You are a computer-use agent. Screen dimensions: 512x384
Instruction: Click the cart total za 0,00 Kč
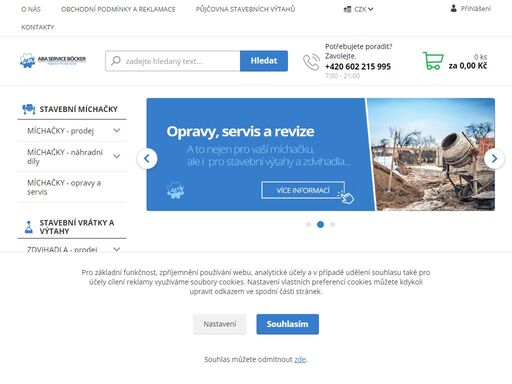click(468, 66)
